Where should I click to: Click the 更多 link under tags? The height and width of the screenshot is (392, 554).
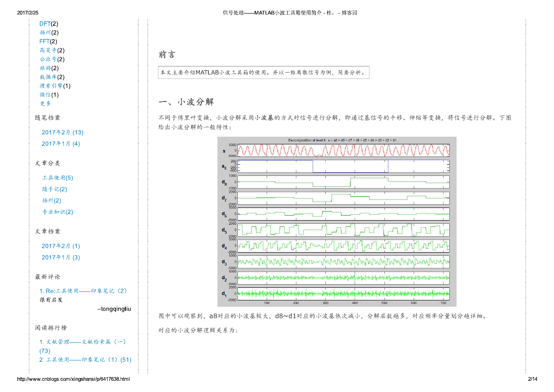click(45, 103)
